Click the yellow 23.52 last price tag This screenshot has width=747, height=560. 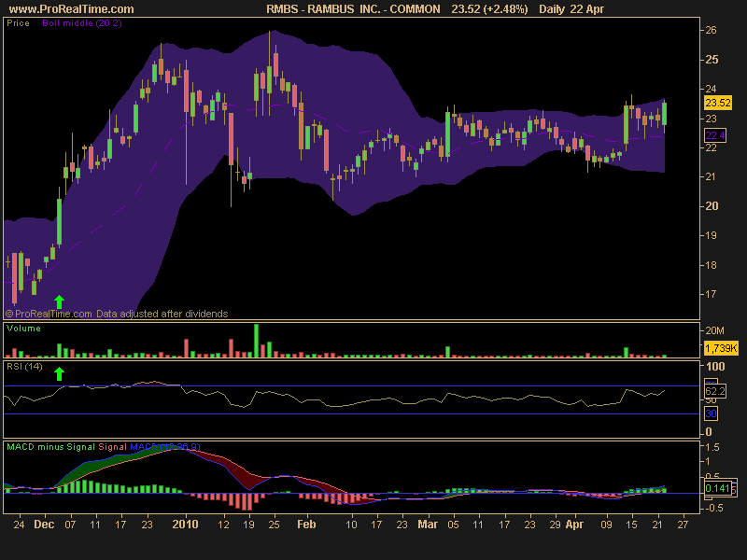(718, 103)
